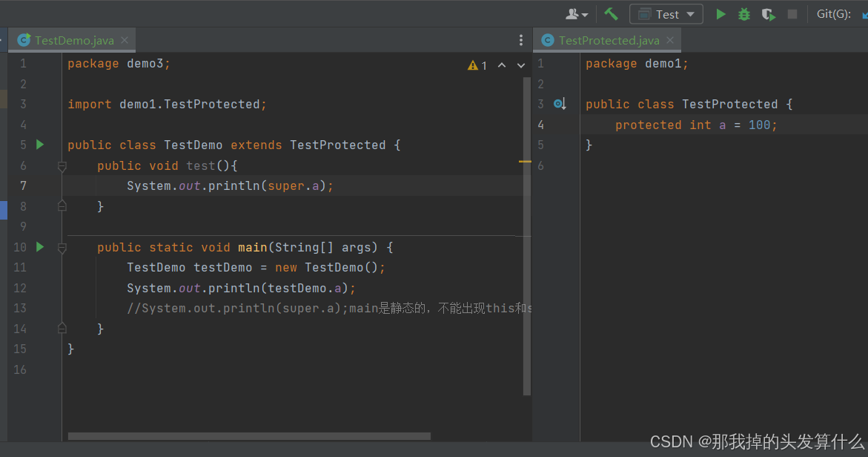Click the warning indicator showing 1 problem
This screenshot has width=868, height=457.
[x=477, y=65]
